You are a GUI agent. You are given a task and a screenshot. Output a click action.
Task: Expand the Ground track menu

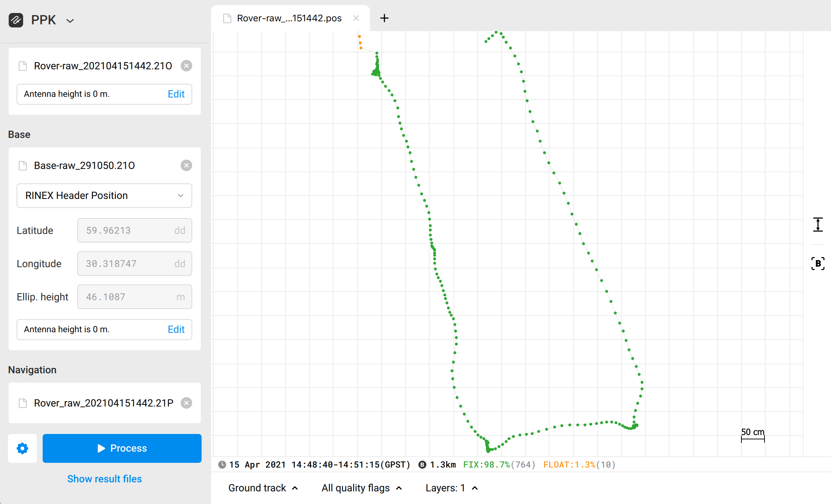tap(263, 488)
